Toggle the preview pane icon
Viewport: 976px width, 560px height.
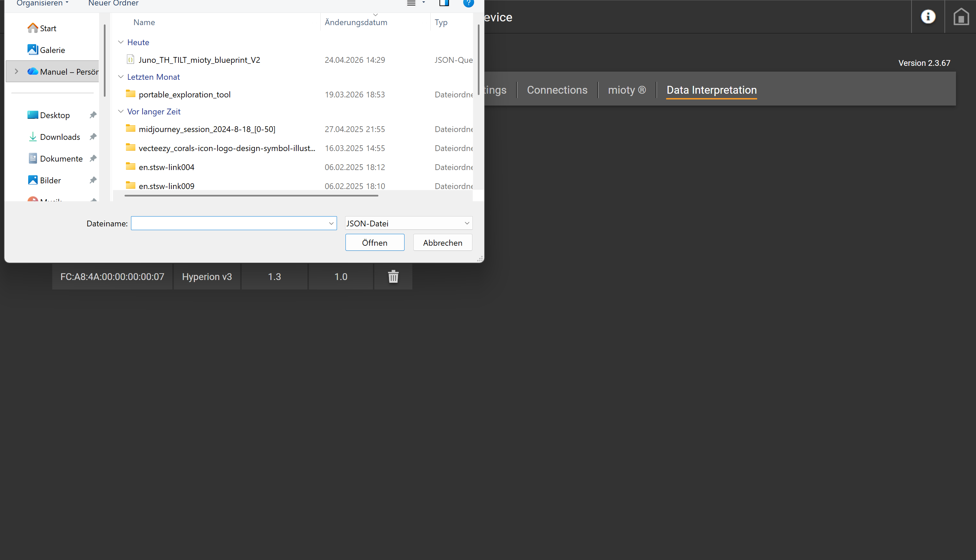(444, 3)
